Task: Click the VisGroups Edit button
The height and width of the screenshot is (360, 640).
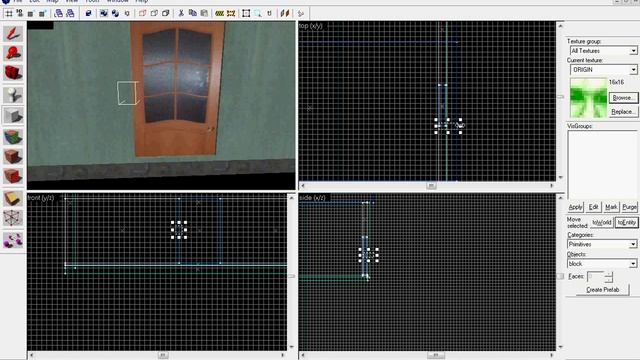Action: coord(593,207)
